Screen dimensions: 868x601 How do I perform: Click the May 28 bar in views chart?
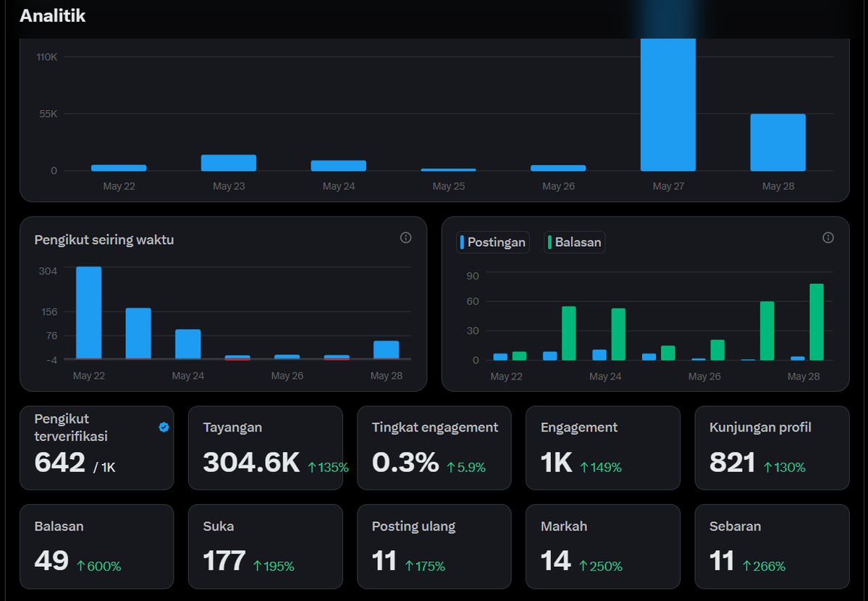click(778, 143)
